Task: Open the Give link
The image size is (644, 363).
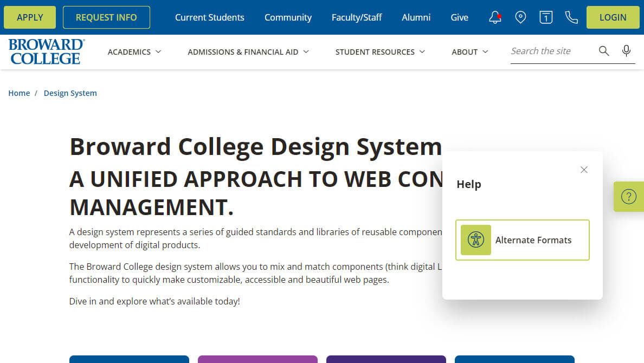Action: [x=459, y=17]
